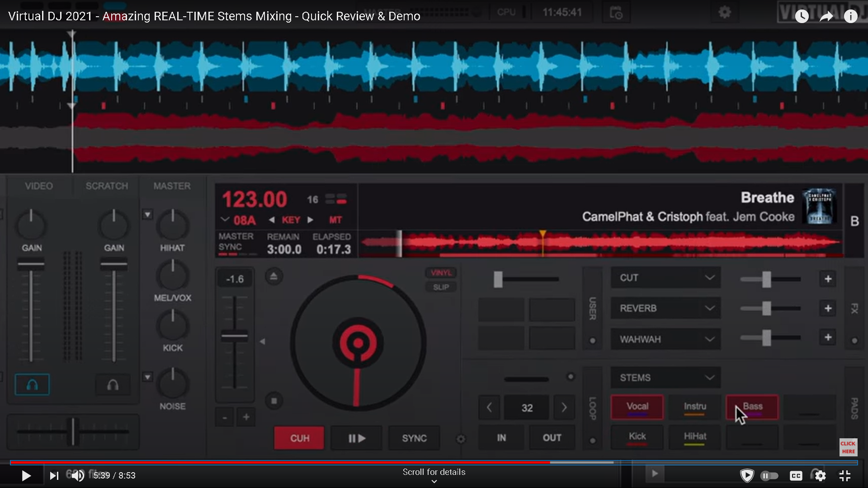Open video info icon

click(x=850, y=16)
